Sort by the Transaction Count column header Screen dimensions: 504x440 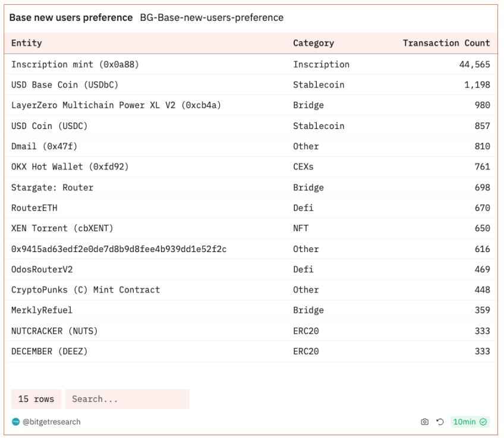pos(446,43)
